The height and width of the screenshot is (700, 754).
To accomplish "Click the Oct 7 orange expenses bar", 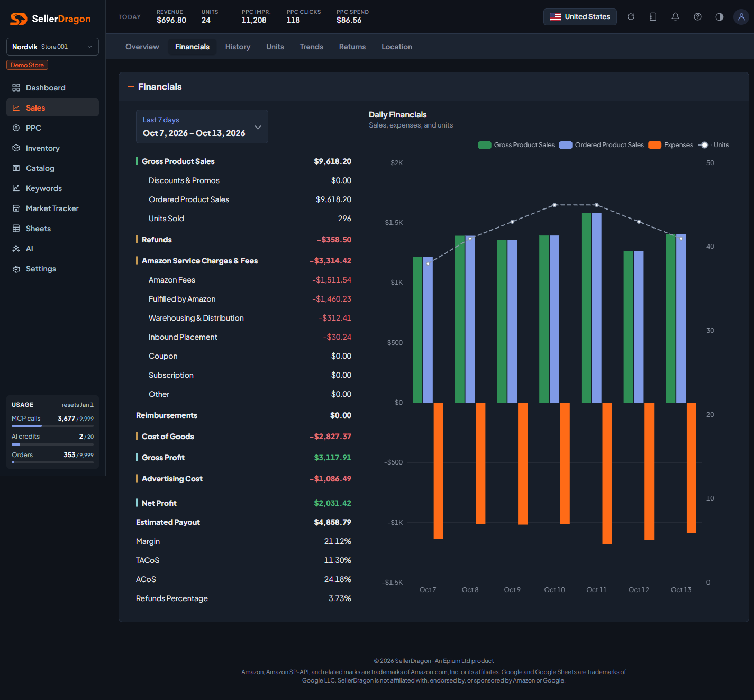I will click(438, 471).
